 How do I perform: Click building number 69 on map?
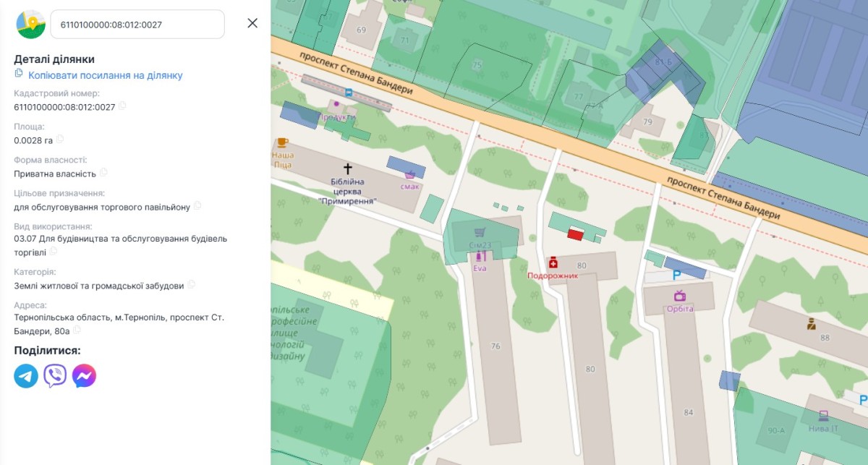click(x=361, y=30)
